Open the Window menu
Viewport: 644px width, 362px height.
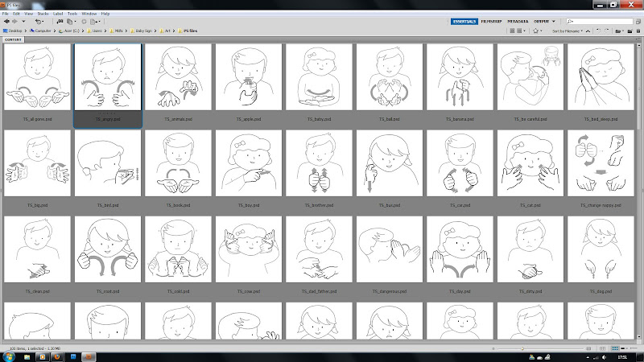pyautogui.click(x=89, y=14)
